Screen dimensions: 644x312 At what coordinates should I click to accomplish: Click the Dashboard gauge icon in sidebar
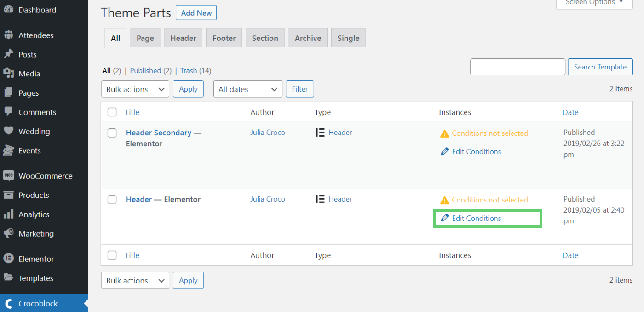point(8,10)
